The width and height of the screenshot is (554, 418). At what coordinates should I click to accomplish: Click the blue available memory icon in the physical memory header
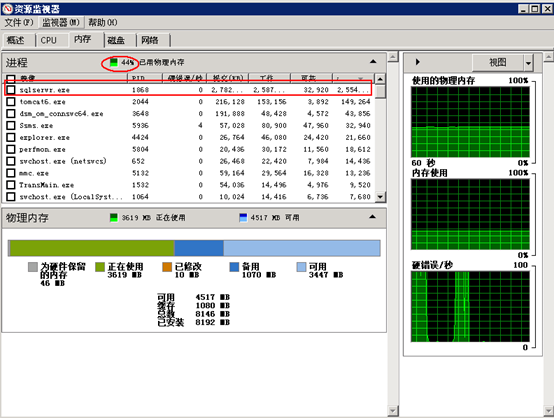pyautogui.click(x=243, y=218)
